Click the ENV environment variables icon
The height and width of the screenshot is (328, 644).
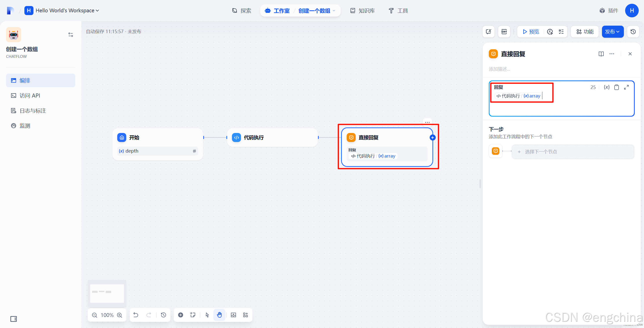pos(504,32)
